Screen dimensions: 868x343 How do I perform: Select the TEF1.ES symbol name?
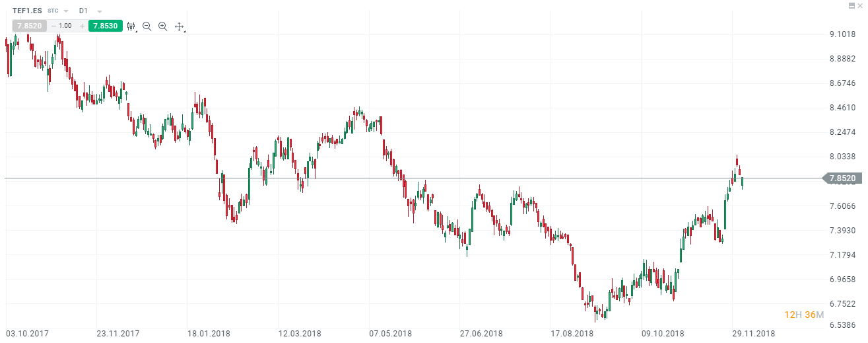[27, 11]
